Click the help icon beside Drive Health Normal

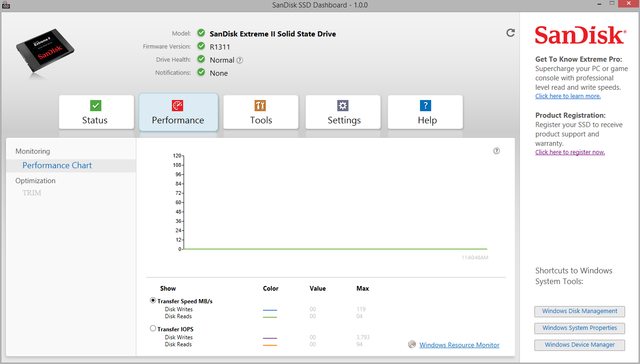coord(240,60)
